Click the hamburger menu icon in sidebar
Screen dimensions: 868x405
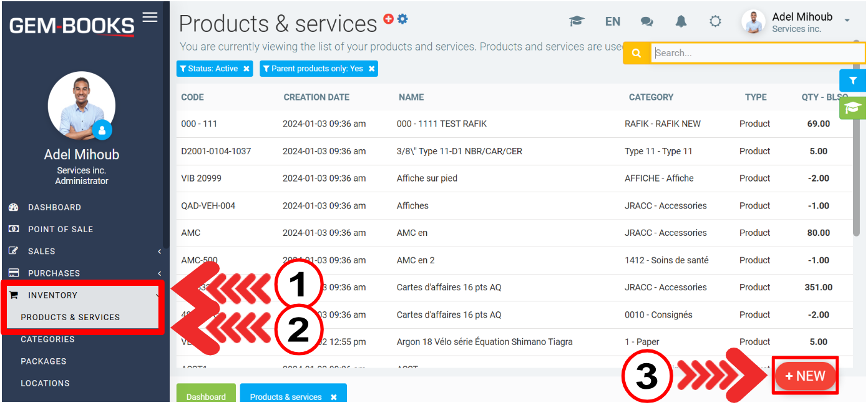[x=150, y=17]
